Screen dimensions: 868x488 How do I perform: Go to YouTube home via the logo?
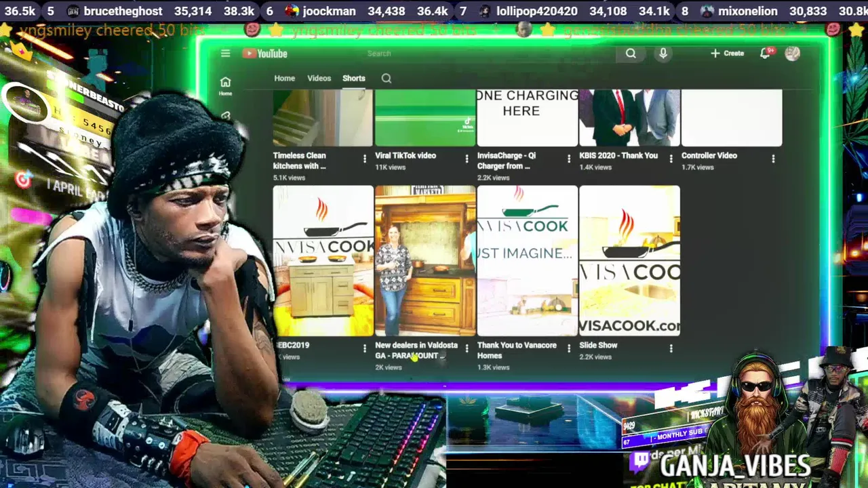[264, 54]
